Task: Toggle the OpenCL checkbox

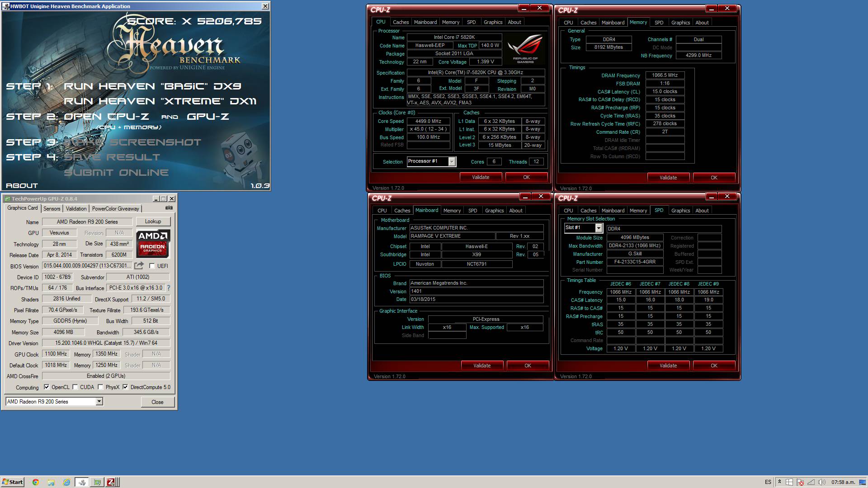Action: tap(47, 387)
